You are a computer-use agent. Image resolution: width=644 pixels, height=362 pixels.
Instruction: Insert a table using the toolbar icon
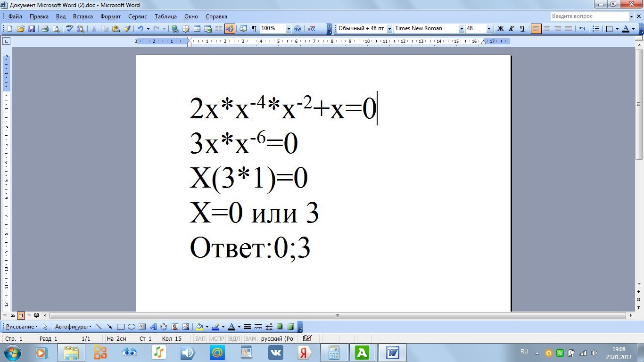coord(197,29)
